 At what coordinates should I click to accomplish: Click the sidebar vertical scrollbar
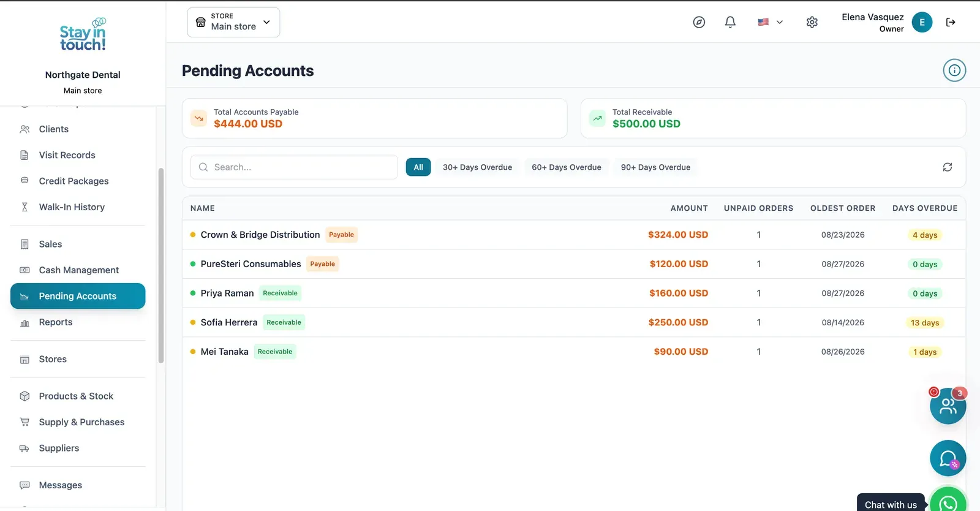[161, 265]
